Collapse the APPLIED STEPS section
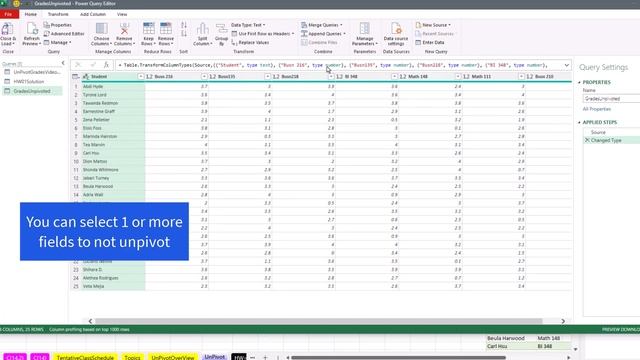The image size is (640, 360). pos(579,122)
